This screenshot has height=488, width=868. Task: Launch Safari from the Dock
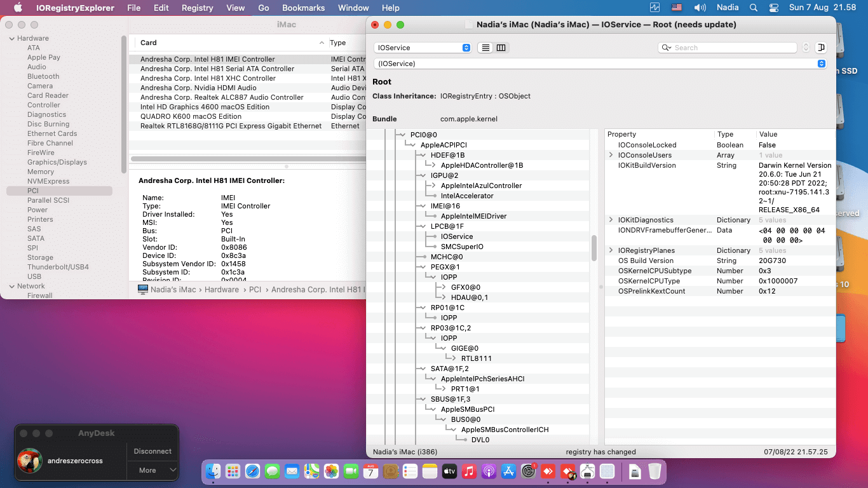(x=253, y=471)
